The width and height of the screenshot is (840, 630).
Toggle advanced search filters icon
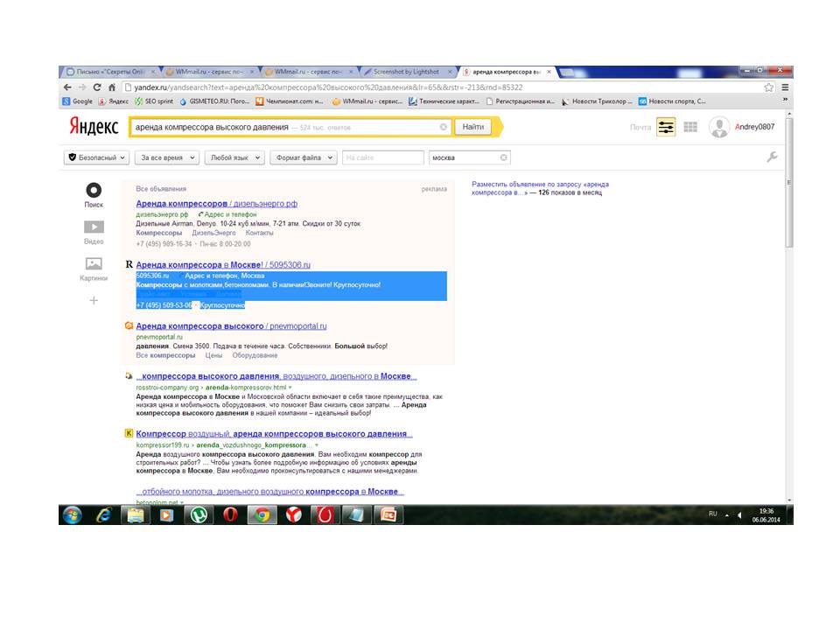(666, 127)
